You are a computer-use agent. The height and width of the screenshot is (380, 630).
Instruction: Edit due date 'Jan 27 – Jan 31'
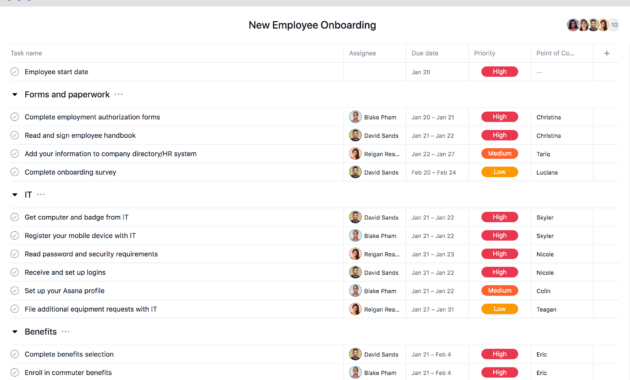pos(432,309)
